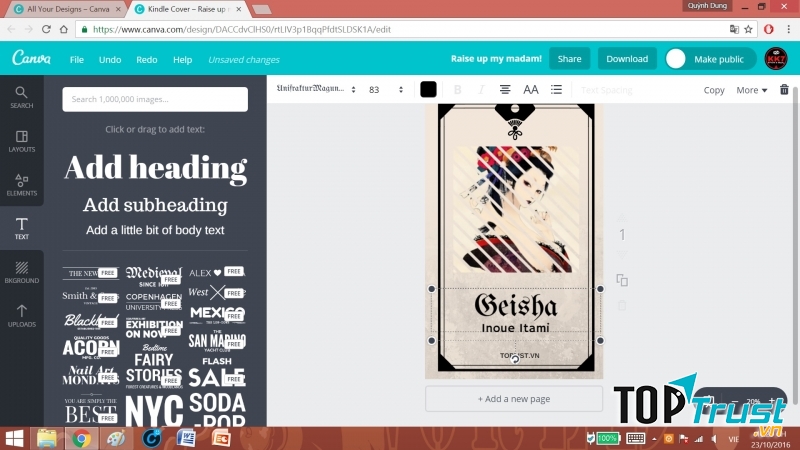Open the font size 83 dropdown
This screenshot has height=450, width=800.
(386, 90)
